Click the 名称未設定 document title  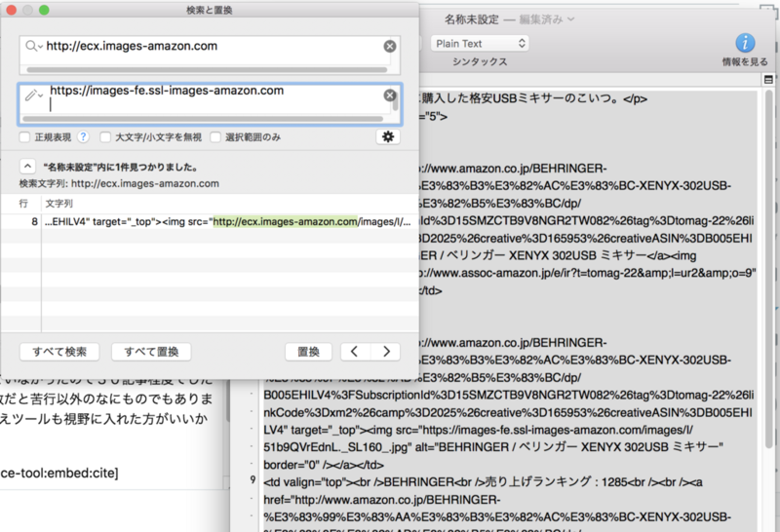[x=471, y=19]
